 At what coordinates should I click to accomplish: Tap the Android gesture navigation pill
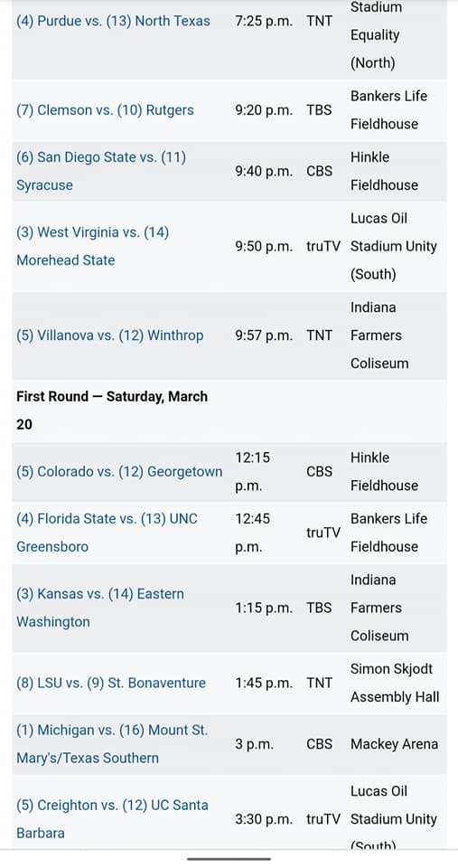pos(229,859)
